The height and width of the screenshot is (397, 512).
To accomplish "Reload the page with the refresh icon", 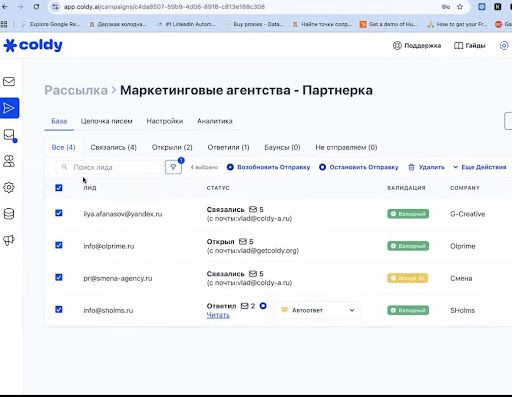I will (36, 7).
